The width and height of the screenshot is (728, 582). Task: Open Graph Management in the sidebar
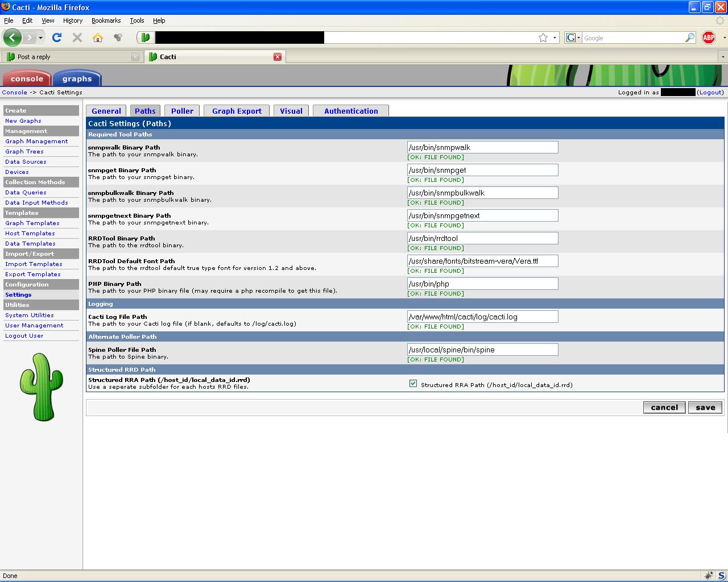[x=36, y=141]
